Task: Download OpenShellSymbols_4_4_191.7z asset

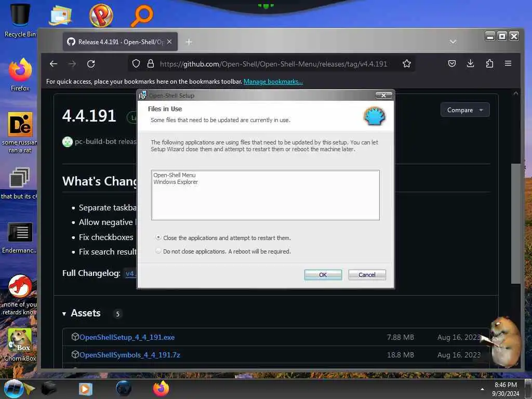Action: coord(129,355)
